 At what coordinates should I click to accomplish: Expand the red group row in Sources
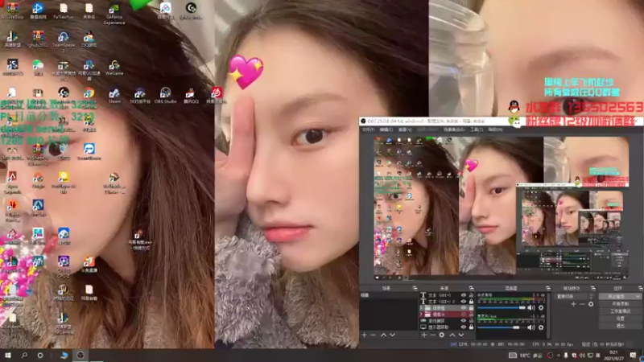click(421, 315)
